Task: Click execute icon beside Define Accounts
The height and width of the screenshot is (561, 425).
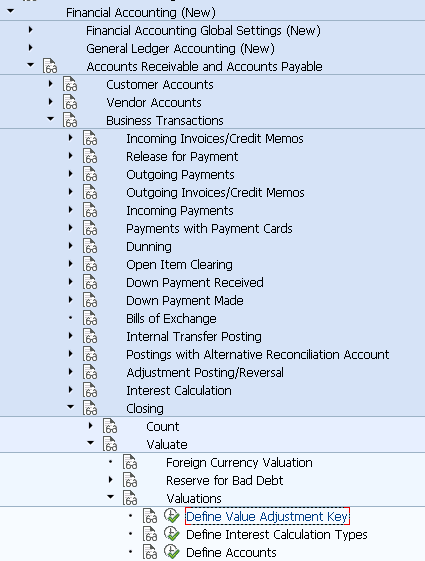Action: [171, 552]
